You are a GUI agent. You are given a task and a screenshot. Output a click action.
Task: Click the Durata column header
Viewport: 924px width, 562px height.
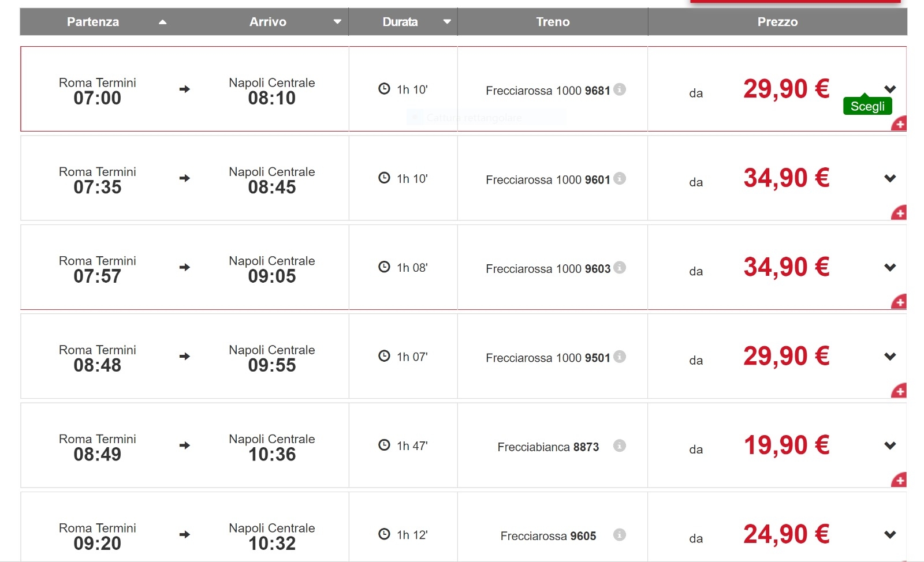400,22
